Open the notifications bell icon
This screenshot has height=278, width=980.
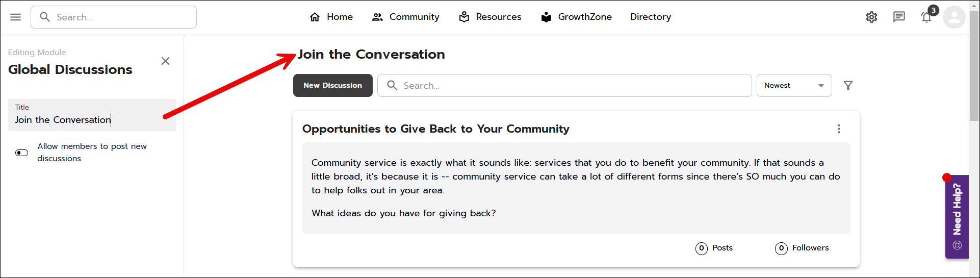[x=926, y=17]
